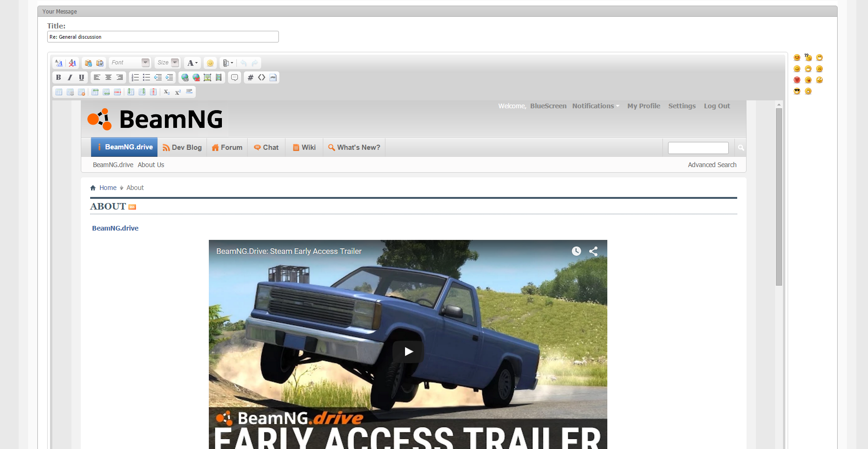Open the table properties icon
The height and width of the screenshot is (449, 868).
pyautogui.click(x=70, y=92)
